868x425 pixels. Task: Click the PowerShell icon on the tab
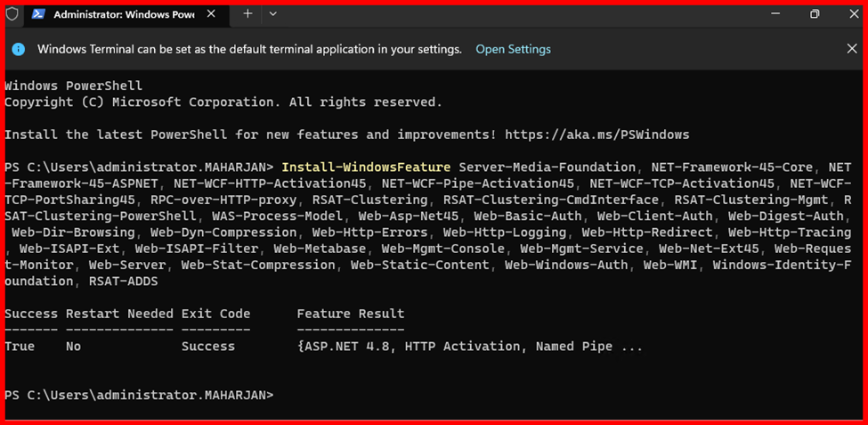tap(39, 14)
